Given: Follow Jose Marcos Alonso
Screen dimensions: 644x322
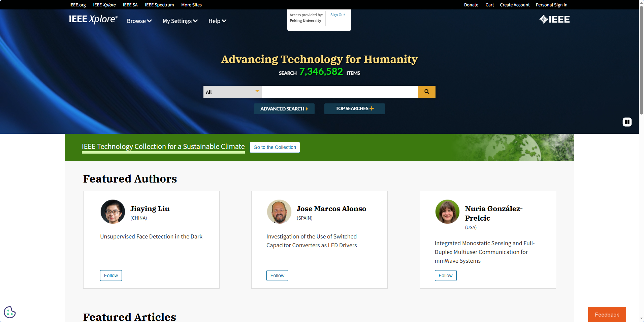Looking at the screenshot, I should (277, 276).
